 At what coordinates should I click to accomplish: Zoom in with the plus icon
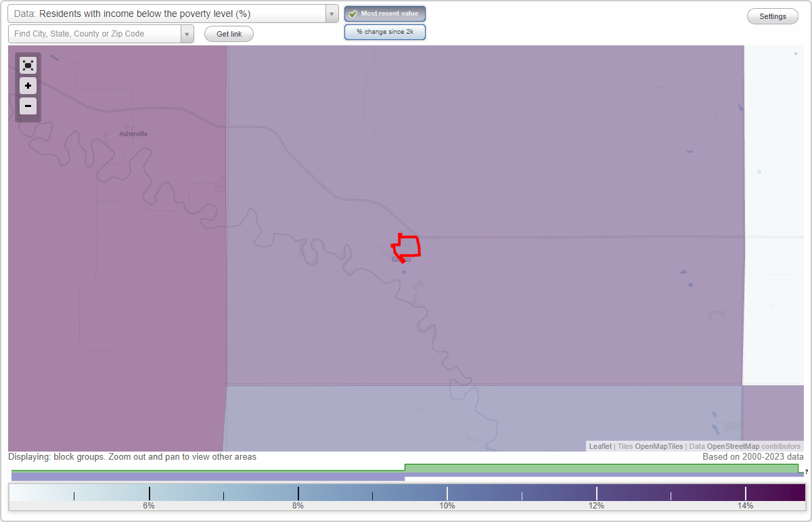28,85
